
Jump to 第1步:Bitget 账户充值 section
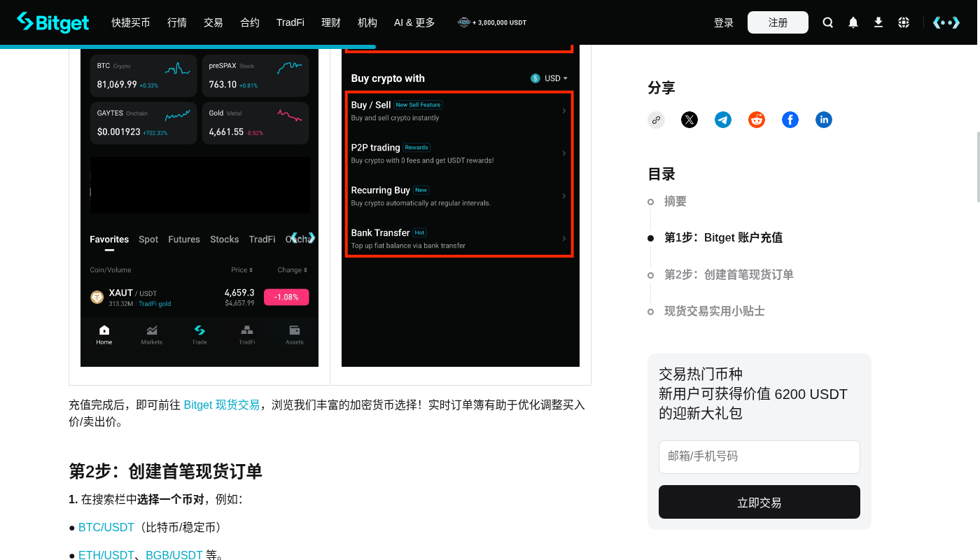tap(724, 238)
